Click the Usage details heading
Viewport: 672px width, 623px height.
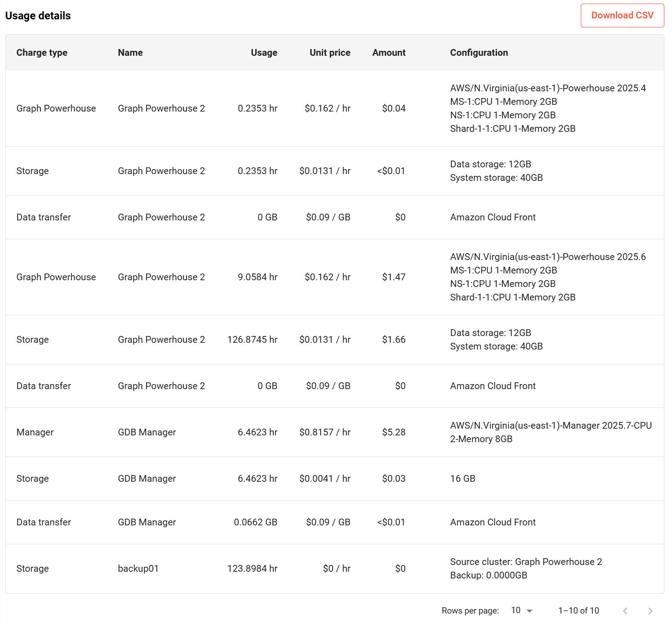(x=38, y=16)
